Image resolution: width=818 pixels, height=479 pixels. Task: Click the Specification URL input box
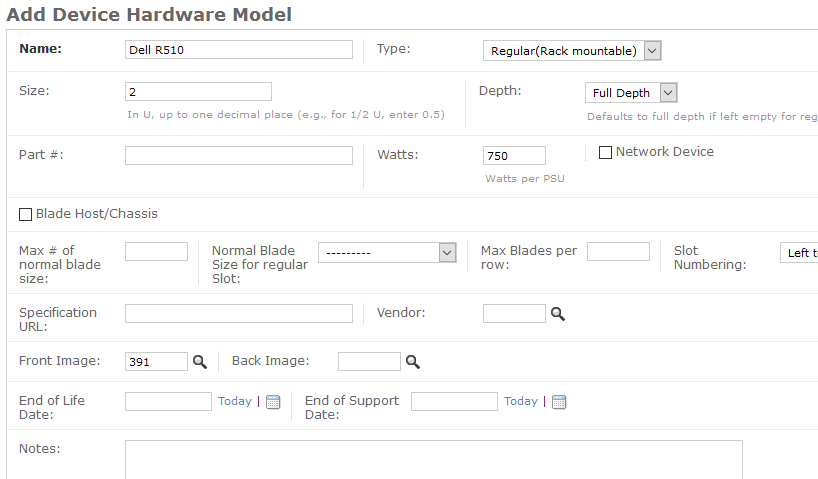coord(238,314)
